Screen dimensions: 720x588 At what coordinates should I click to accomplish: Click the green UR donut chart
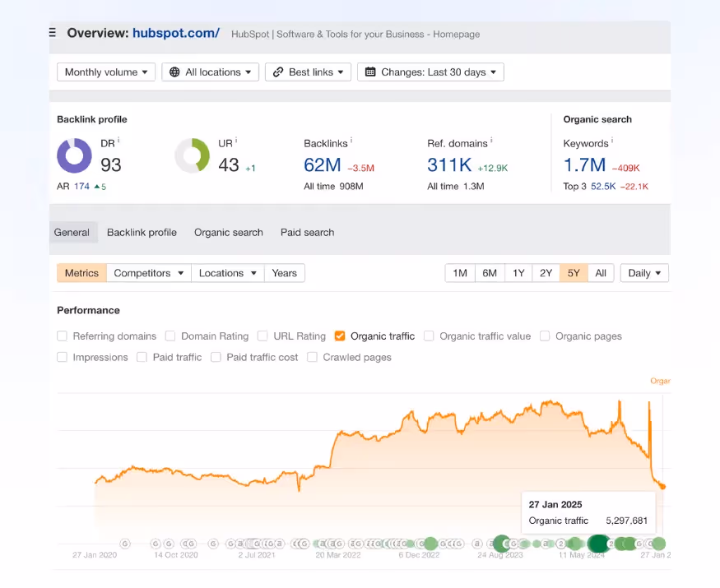[x=192, y=155]
